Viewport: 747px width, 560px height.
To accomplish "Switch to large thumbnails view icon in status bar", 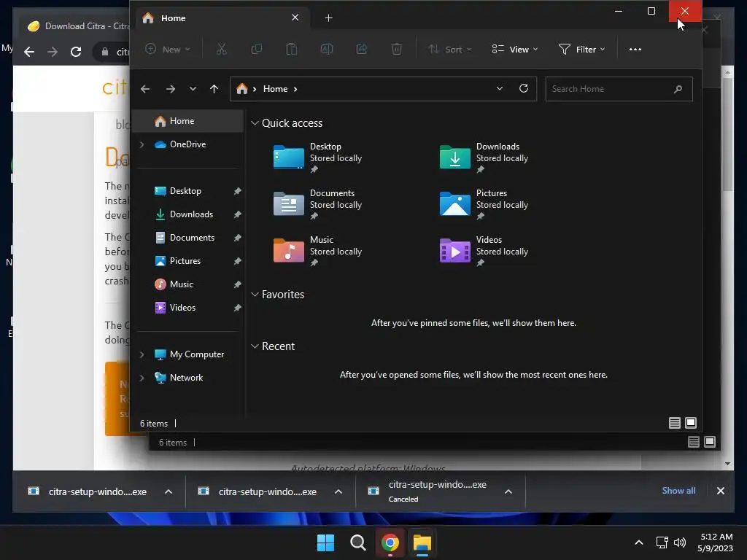I will point(691,423).
